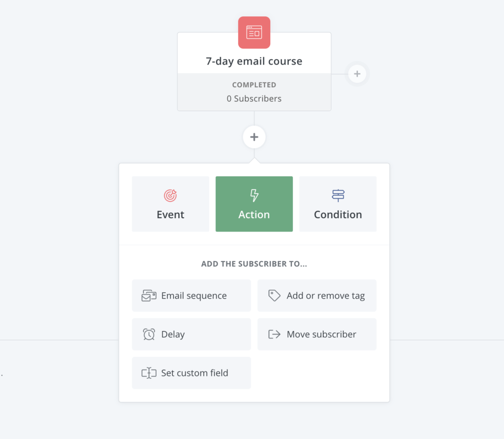Select the Action tab
The image size is (504, 439).
click(254, 203)
